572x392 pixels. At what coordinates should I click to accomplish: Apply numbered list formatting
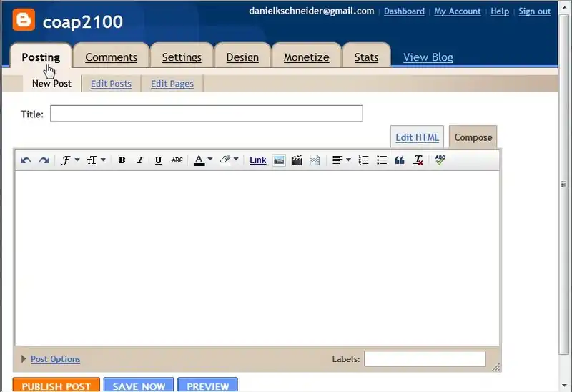coord(363,160)
